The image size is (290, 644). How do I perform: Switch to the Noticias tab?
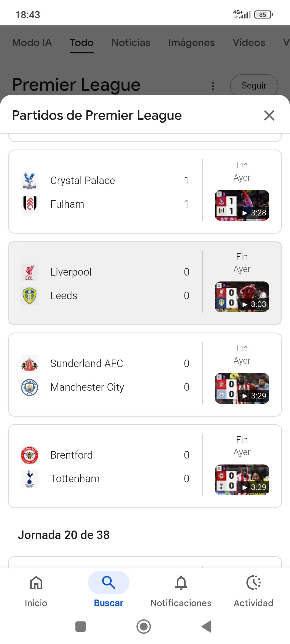click(131, 43)
